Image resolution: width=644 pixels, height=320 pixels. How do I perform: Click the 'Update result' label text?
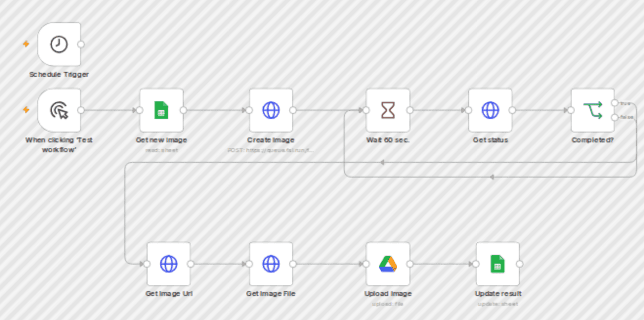point(498,294)
